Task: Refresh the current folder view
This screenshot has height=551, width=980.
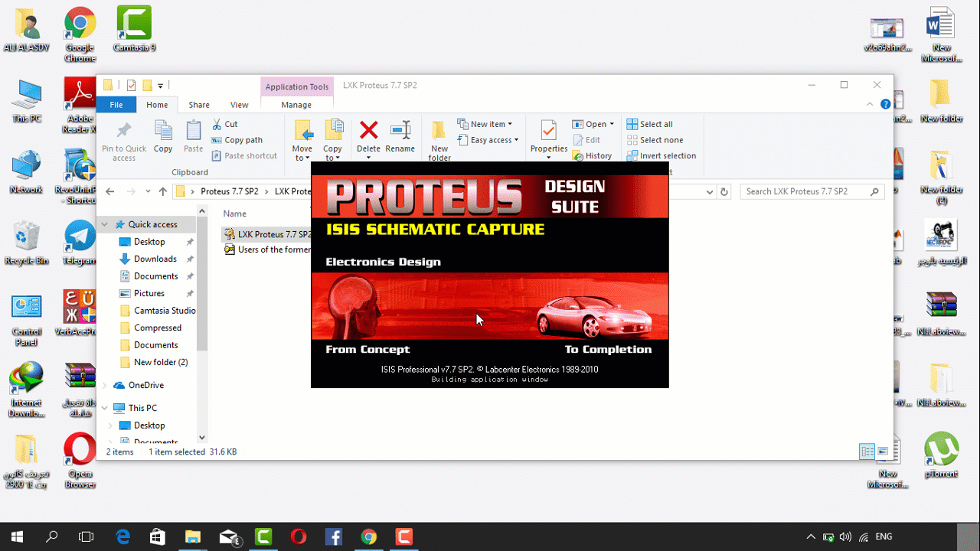Action: pos(724,191)
